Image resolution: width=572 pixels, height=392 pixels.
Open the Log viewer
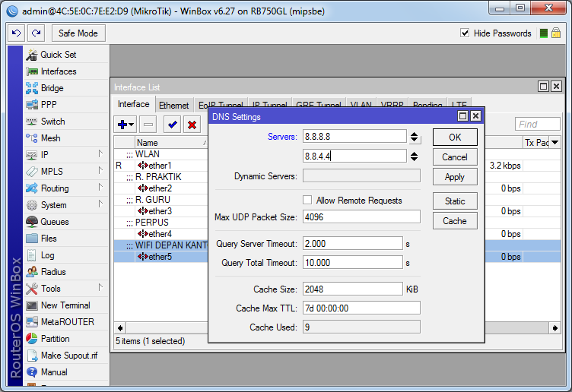tap(66, 255)
